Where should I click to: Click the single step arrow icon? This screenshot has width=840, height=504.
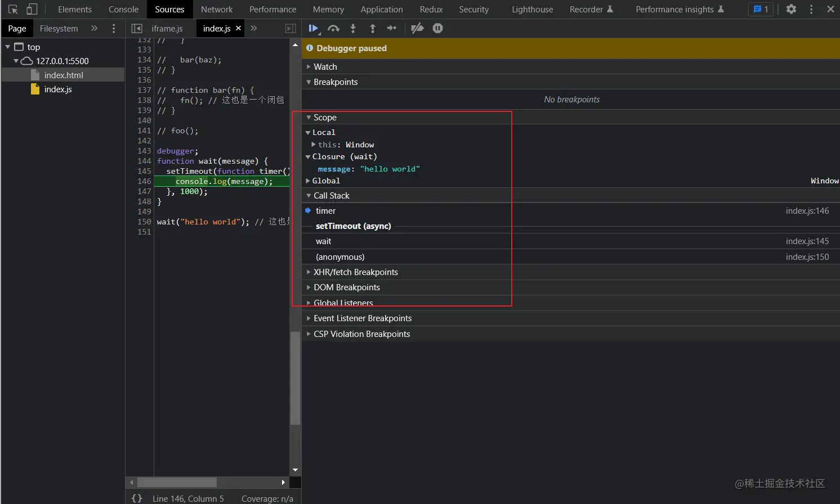pyautogui.click(x=392, y=28)
